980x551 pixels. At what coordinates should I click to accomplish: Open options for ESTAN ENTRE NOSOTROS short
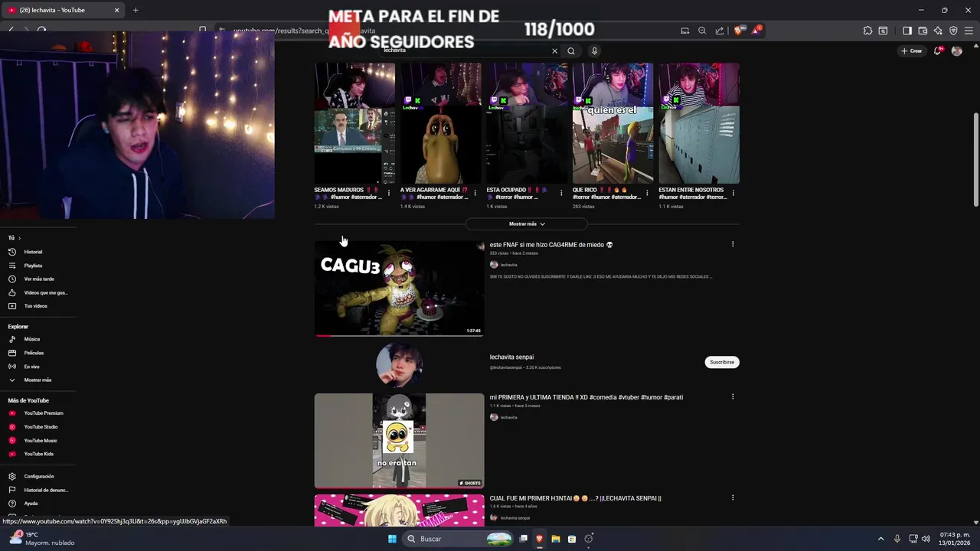(x=733, y=194)
